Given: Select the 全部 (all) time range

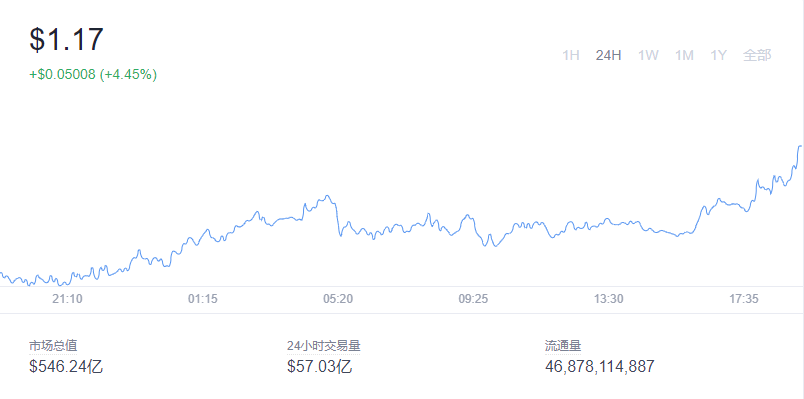Looking at the screenshot, I should 757,55.
